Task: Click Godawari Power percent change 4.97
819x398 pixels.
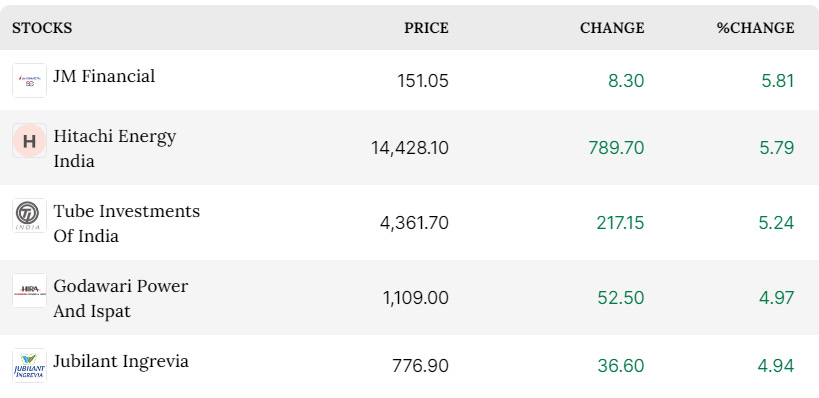Action: point(777,298)
